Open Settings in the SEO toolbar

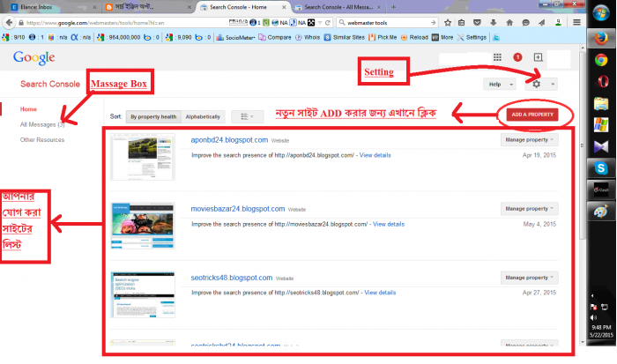coord(472,37)
